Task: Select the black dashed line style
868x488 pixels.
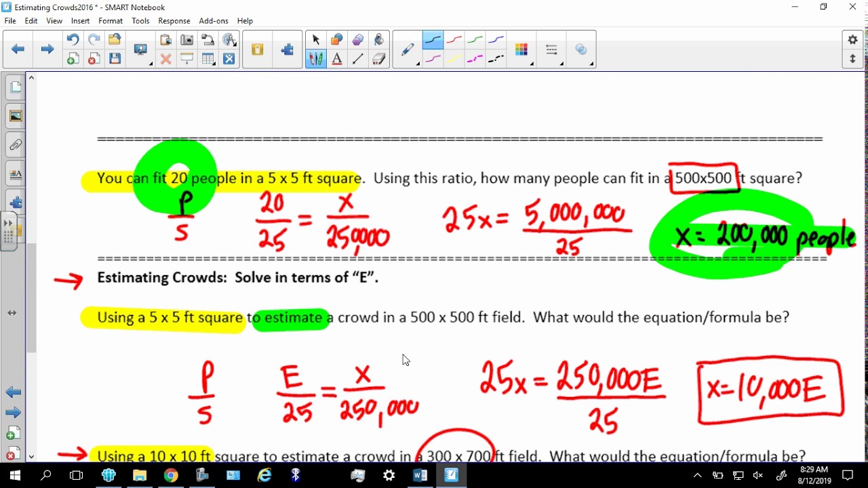Action: 496,59
